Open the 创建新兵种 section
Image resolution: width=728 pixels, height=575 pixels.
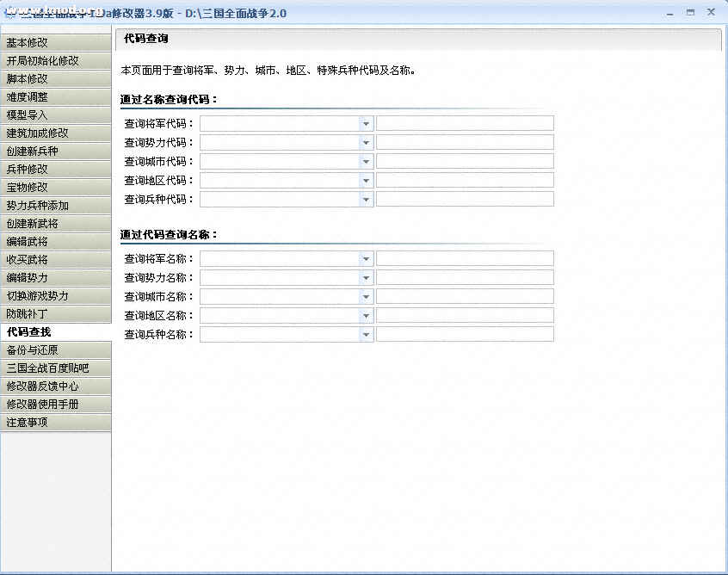tap(55, 151)
